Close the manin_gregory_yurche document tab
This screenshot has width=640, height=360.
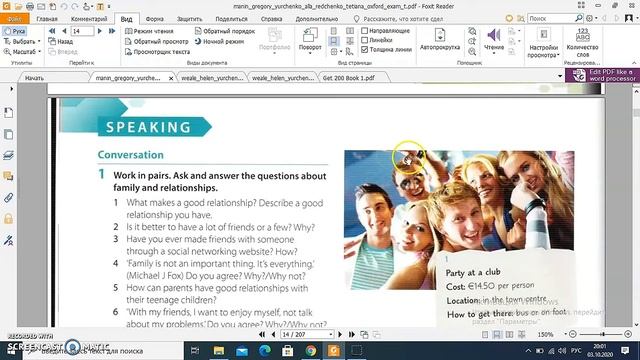[x=171, y=78]
